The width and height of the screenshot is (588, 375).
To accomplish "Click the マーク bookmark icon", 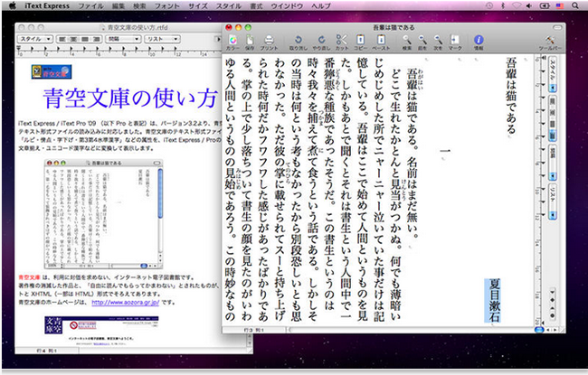I will click(x=454, y=42).
